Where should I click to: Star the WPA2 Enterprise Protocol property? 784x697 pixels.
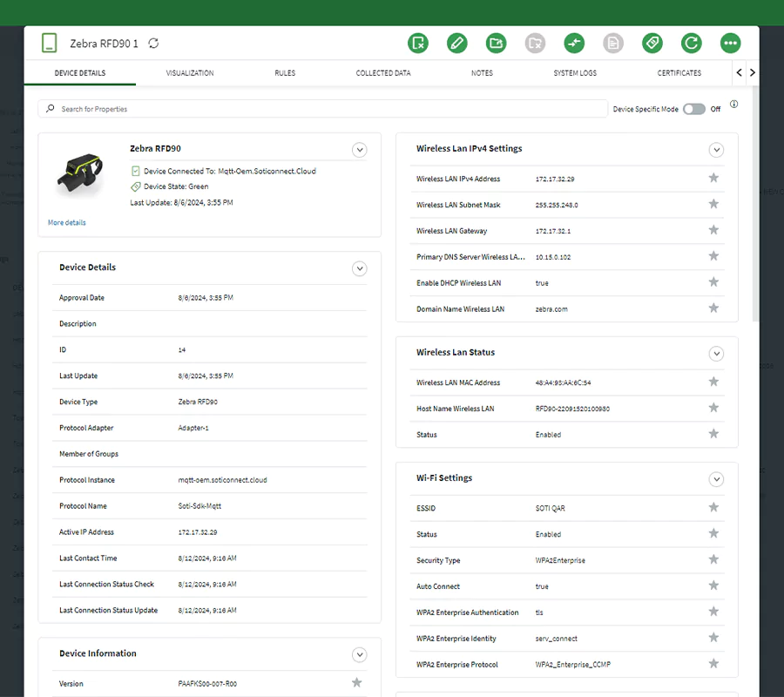point(713,664)
